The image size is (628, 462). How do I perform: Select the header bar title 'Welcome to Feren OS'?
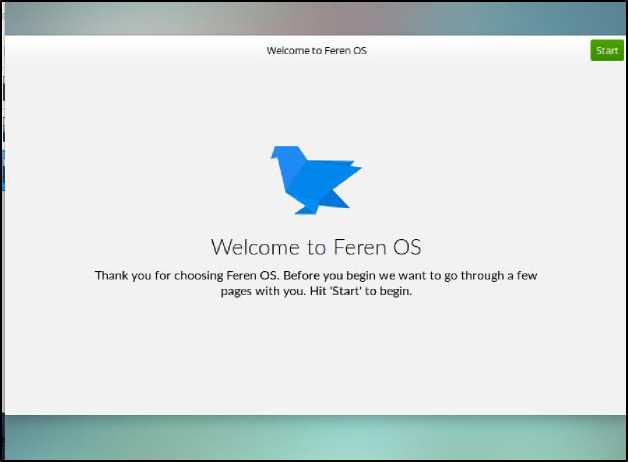(x=316, y=50)
